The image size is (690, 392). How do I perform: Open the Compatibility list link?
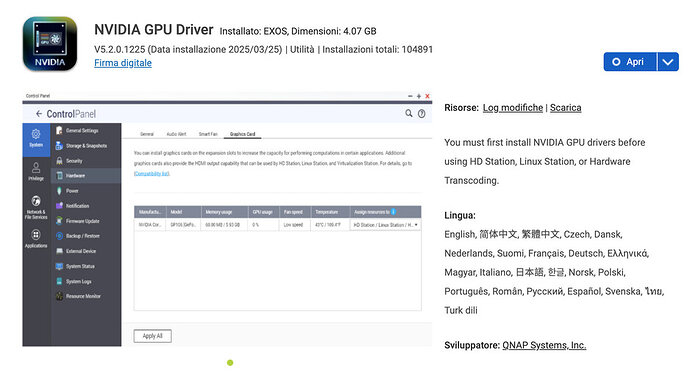point(151,174)
